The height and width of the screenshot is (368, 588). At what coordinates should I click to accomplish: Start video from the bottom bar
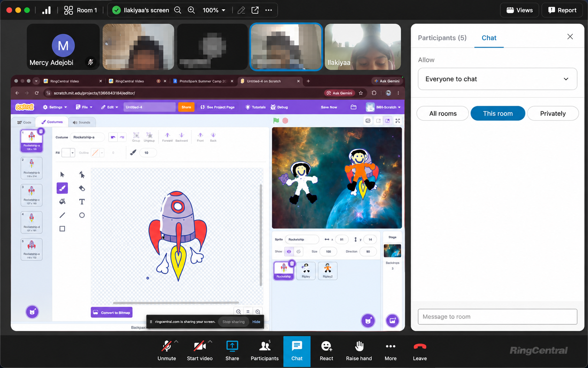click(200, 351)
